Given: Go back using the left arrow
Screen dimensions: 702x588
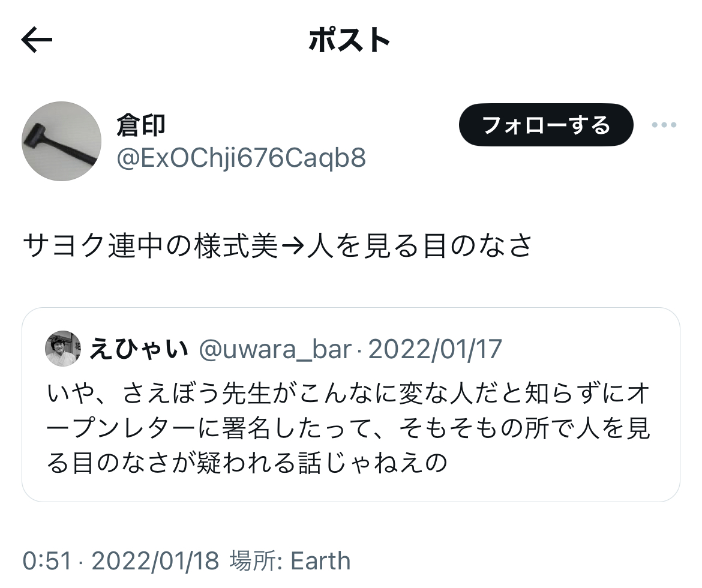Looking at the screenshot, I should 37,40.
